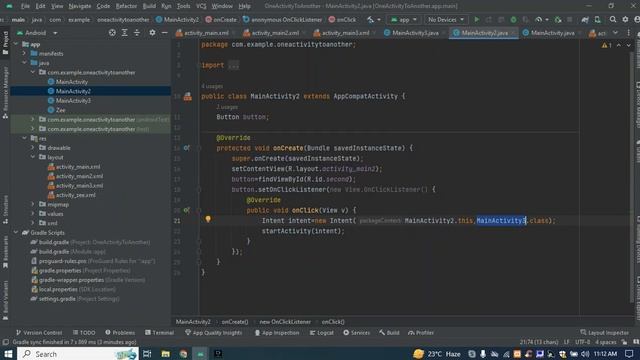
Task: Expand all icon in Project panel header
Action: [x=124, y=33]
